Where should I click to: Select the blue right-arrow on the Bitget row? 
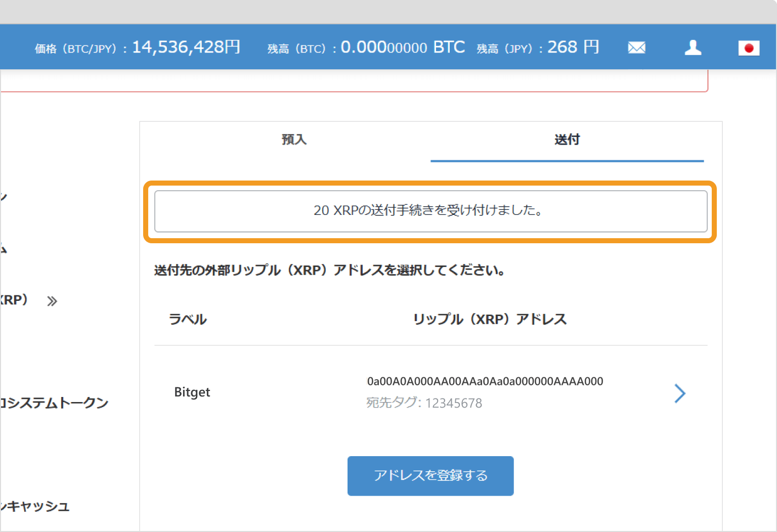coord(680,393)
